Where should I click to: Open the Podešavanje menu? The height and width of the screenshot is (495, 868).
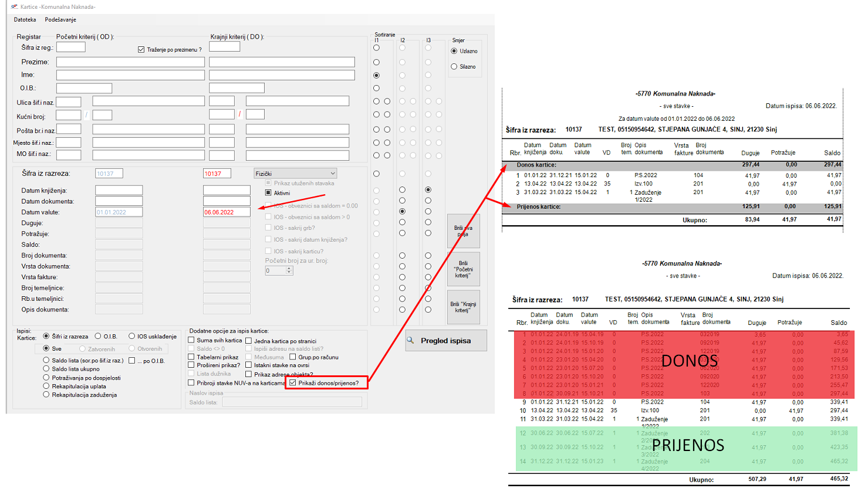(x=60, y=20)
